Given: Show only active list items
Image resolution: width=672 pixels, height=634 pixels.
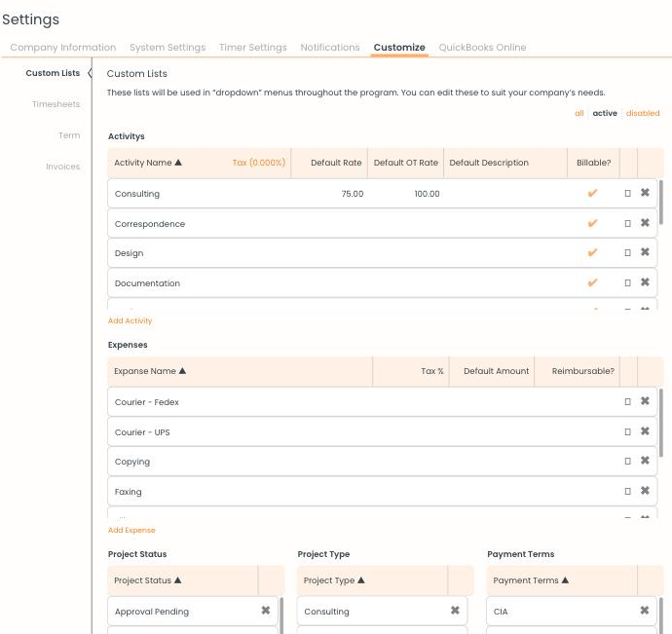Looking at the screenshot, I should coord(605,113).
